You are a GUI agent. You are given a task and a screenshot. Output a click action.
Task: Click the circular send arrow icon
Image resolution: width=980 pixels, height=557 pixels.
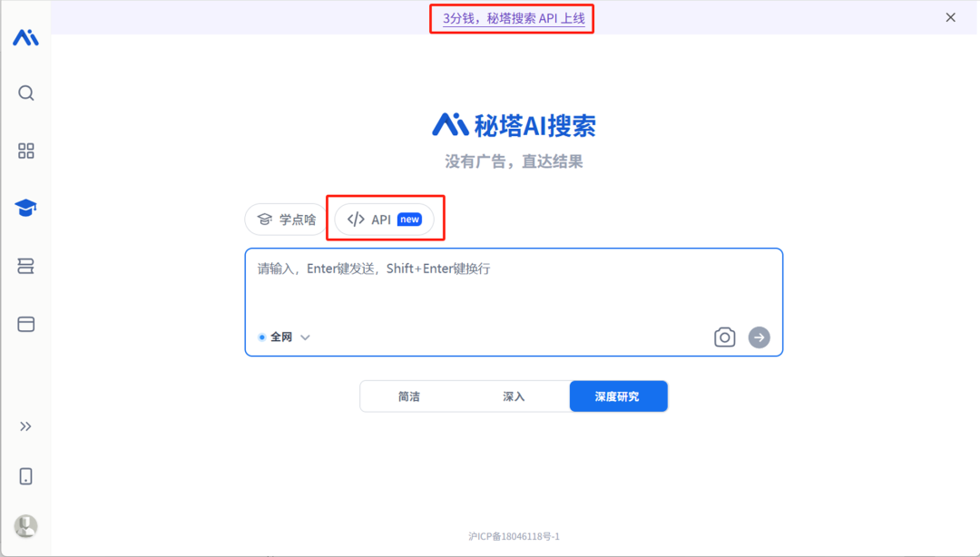(759, 337)
